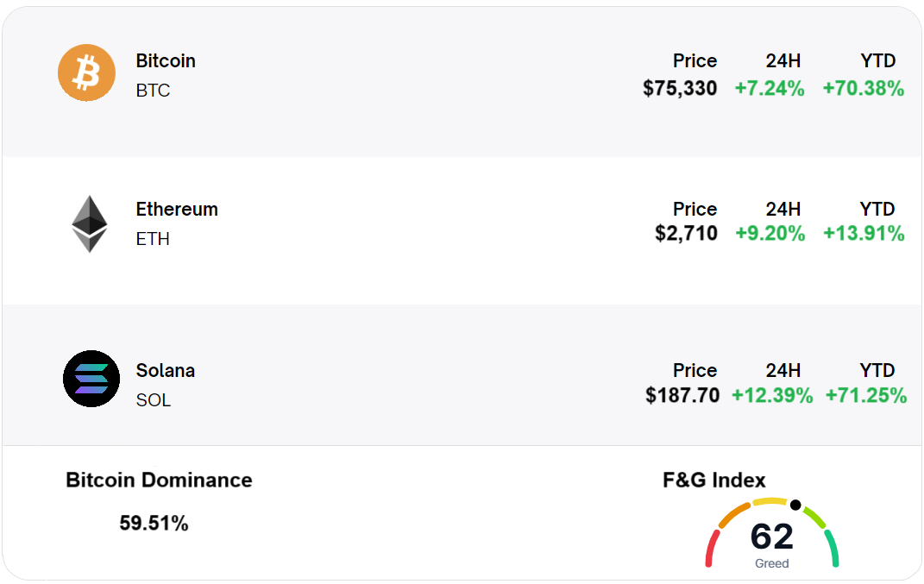Select Bitcoin 24H change +7.24%
Viewport: 924px width, 584px height.
pos(770,88)
